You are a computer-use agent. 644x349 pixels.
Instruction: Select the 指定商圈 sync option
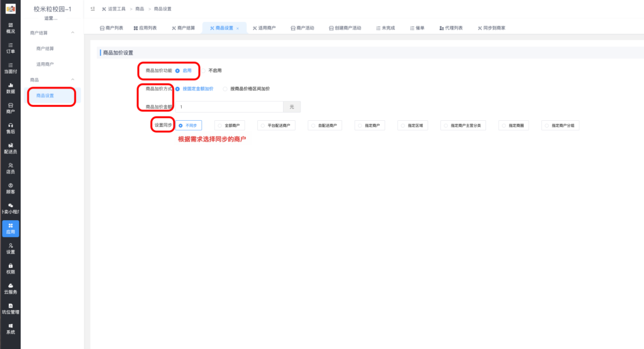click(513, 126)
